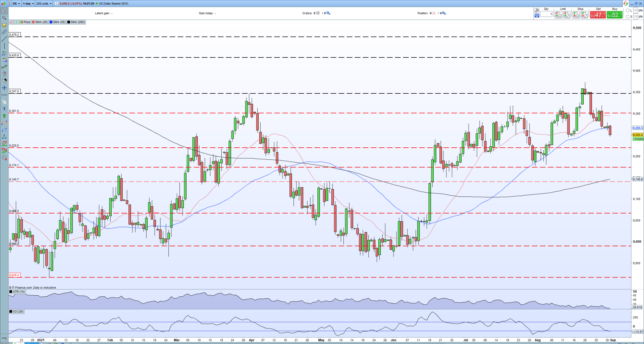Open the DX instrument dropdown
This screenshot has width=644, height=344.
click(15, 3)
